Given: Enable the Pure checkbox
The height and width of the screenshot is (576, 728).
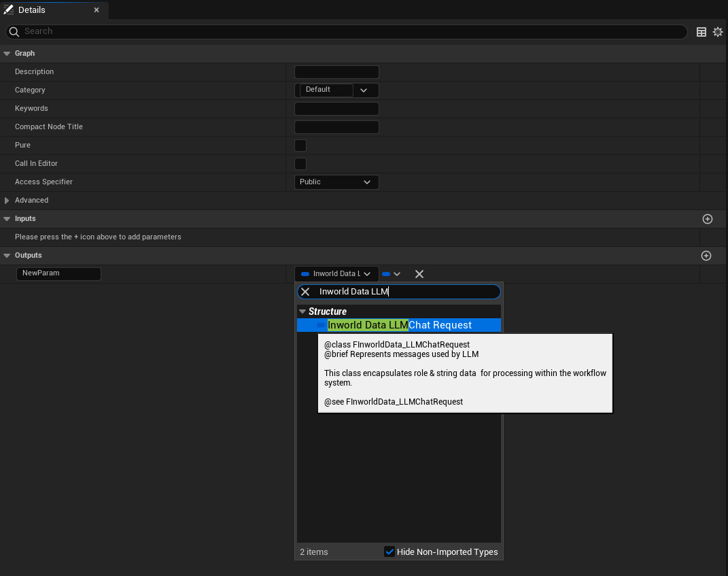Looking at the screenshot, I should [300, 146].
